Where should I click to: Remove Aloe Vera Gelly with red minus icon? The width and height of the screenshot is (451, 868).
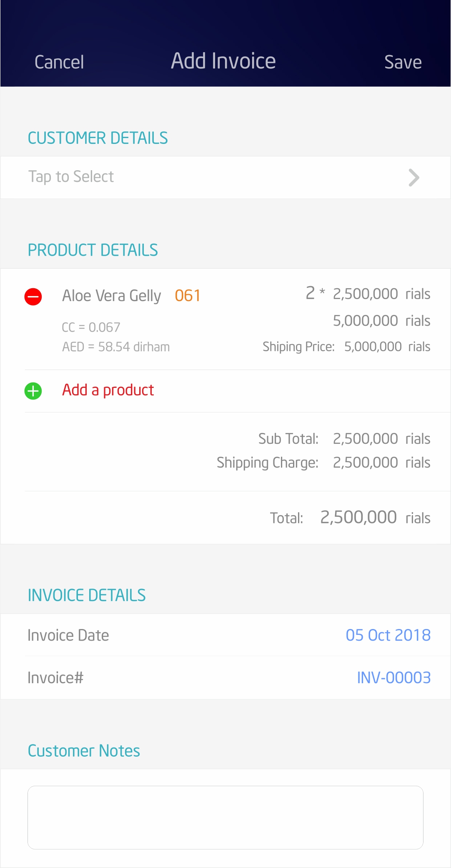coord(33,297)
